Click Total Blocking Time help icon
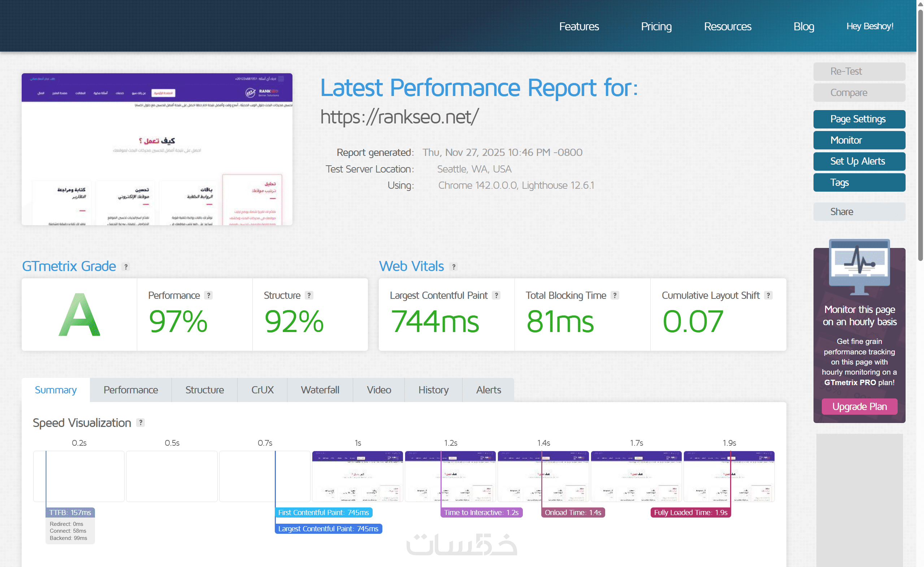This screenshot has width=924, height=567. (615, 296)
